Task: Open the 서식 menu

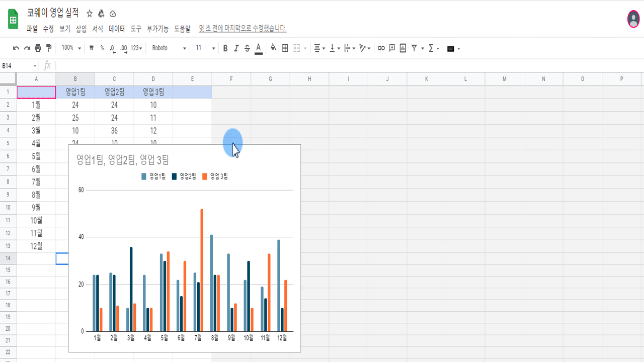Action: tap(98, 29)
